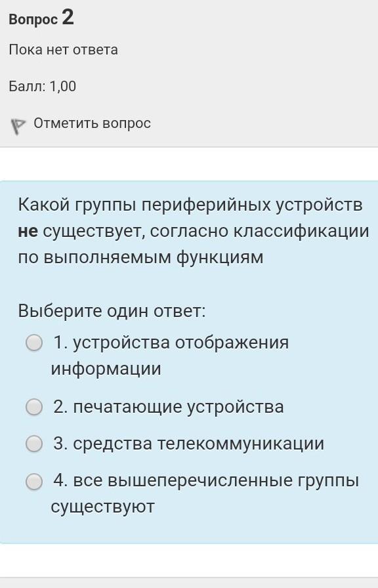
Task: Click the question text about периферийных устройств
Action: click(194, 231)
